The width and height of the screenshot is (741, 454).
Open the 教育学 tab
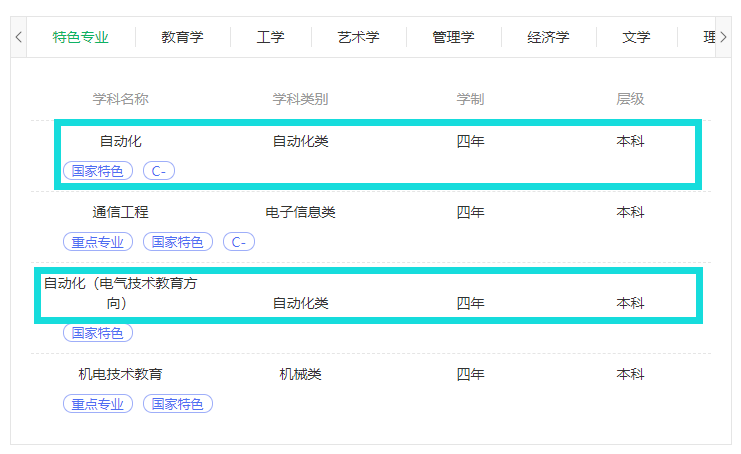pos(182,38)
